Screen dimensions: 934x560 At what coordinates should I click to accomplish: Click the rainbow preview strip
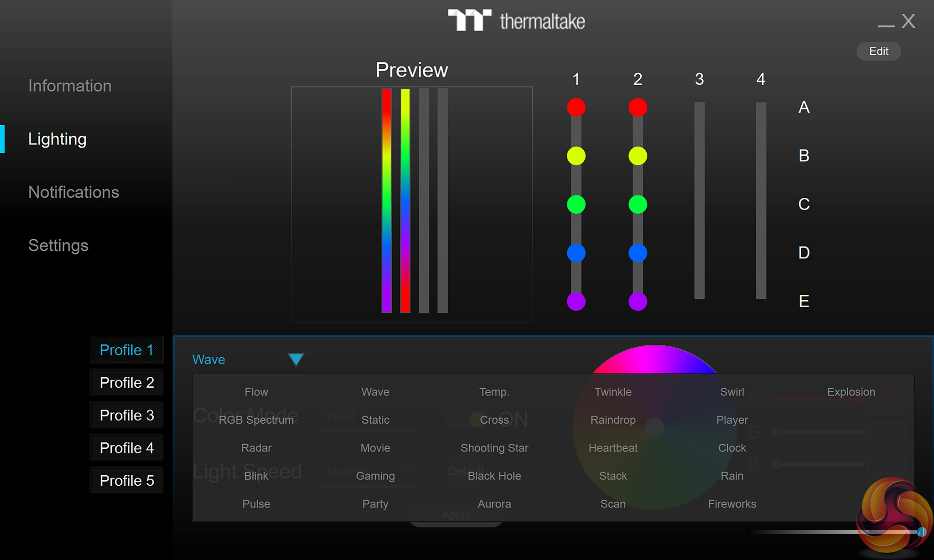click(387, 200)
